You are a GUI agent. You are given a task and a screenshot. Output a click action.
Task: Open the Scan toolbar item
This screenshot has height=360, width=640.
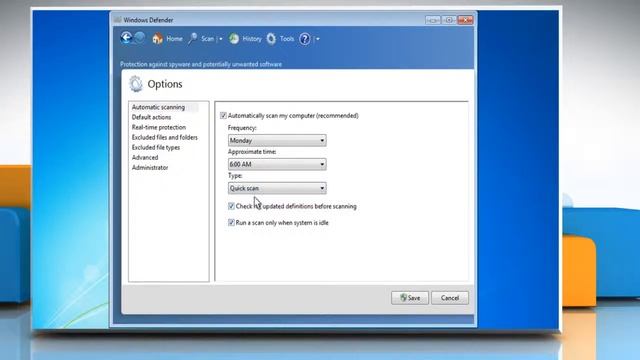207,39
